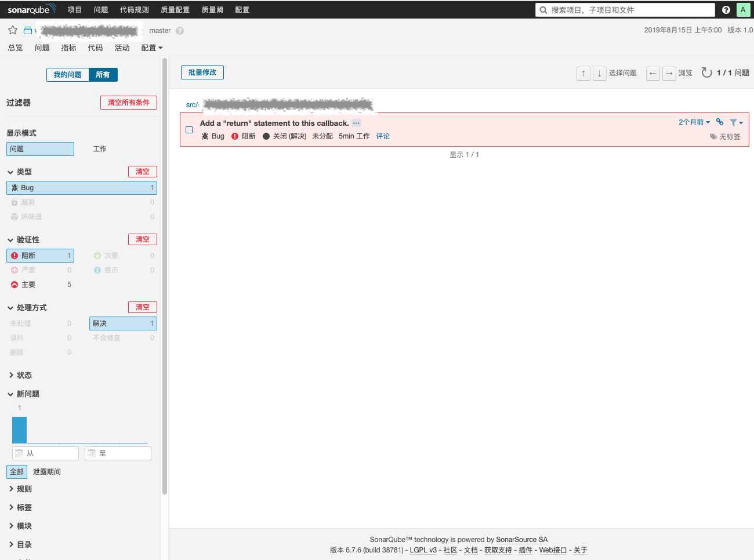Clear the 验证性 filter with 清空
Image resolution: width=754 pixels, height=560 pixels.
143,239
